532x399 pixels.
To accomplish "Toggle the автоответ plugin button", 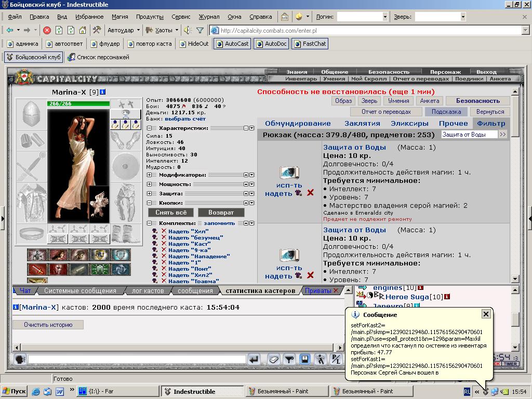I will [64, 44].
